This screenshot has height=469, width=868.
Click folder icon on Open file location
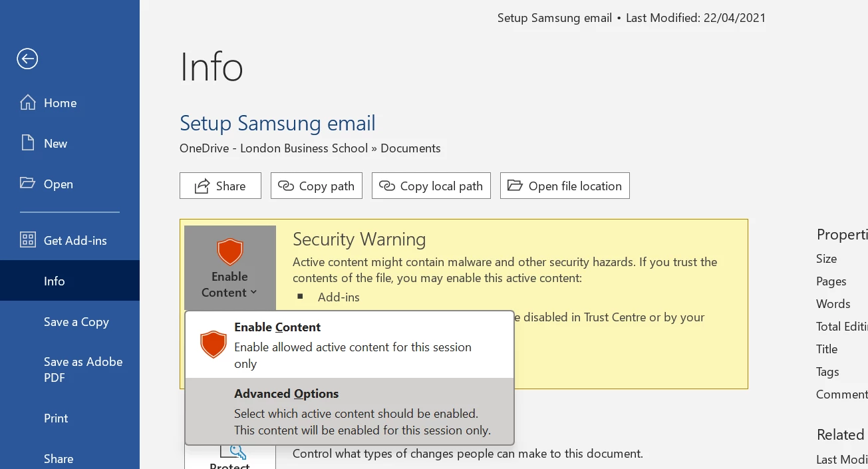coord(515,186)
